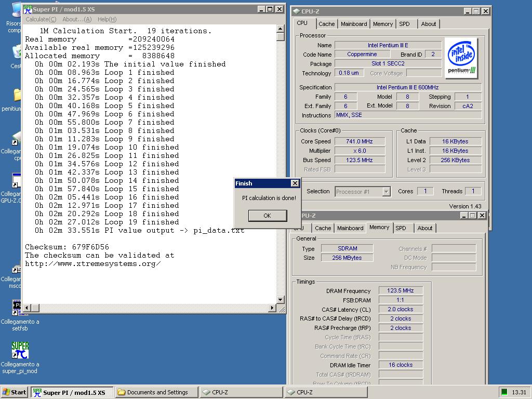Click the Super PI title bar icon
The width and height of the screenshot is (532, 399).
tap(28, 9)
